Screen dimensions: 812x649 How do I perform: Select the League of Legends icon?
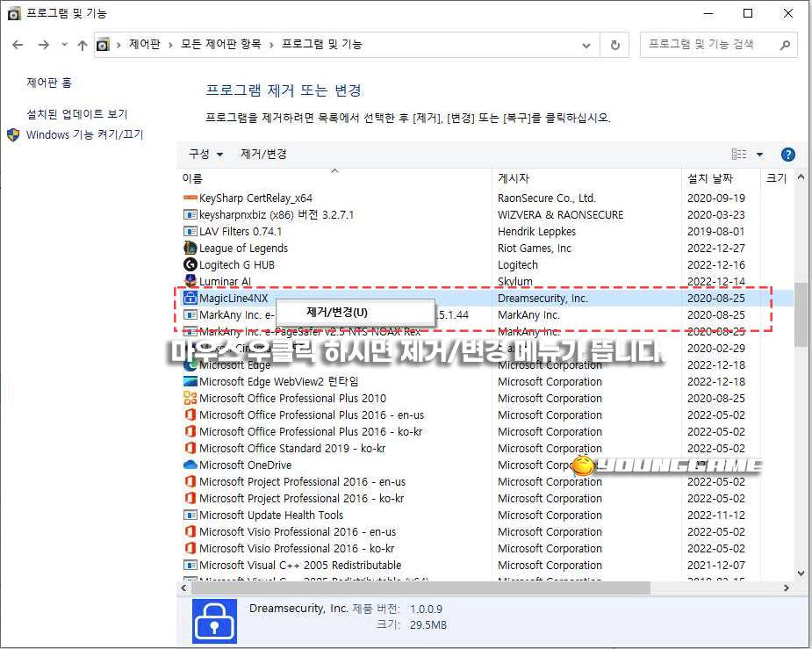coord(190,249)
